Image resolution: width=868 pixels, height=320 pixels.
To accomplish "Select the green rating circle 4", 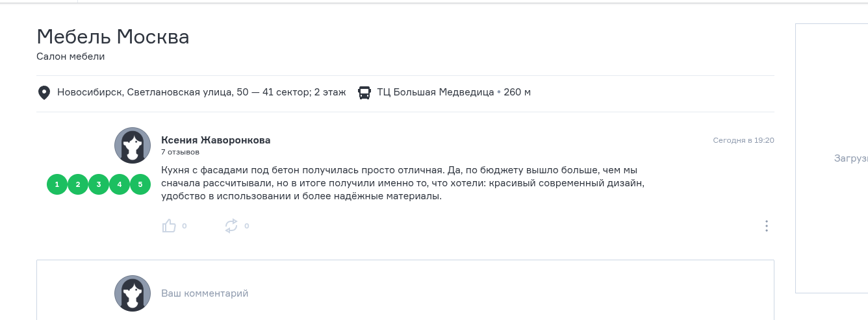I will 120,184.
